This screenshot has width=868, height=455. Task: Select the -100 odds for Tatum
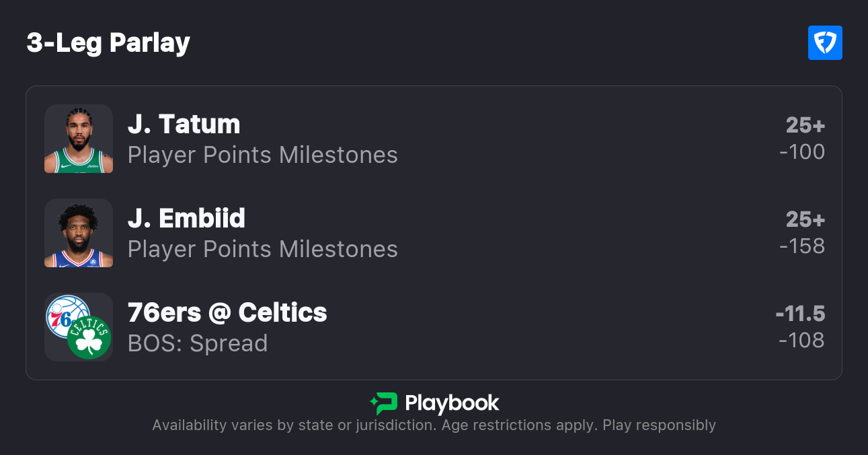click(x=802, y=152)
